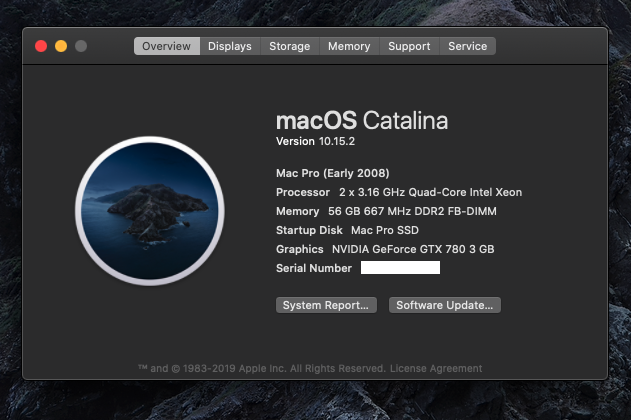
Task: Click the System Report... button
Action: pyautogui.click(x=326, y=305)
